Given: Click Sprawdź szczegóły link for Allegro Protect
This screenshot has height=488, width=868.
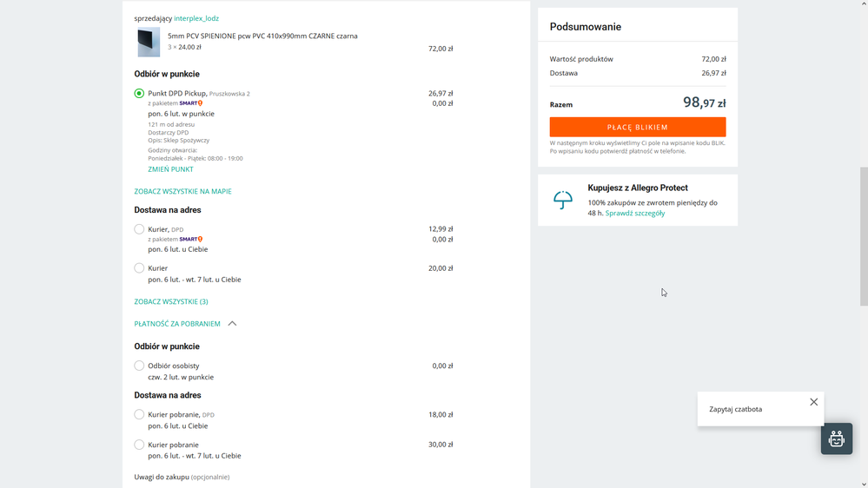Looking at the screenshot, I should 634,213.
